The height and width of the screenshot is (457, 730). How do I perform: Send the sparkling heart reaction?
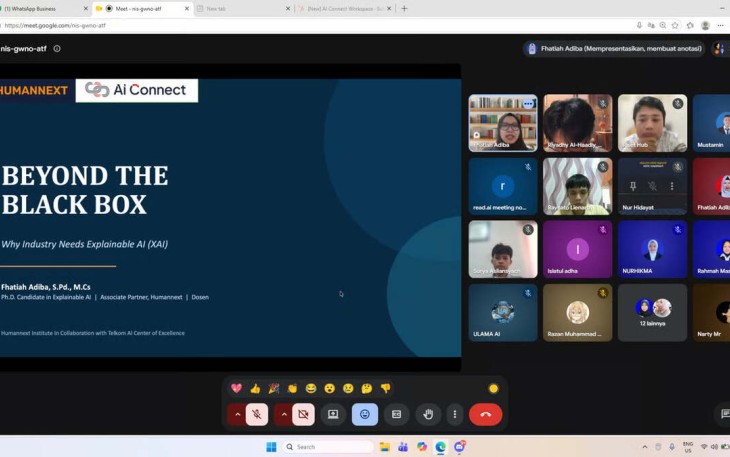(237, 388)
